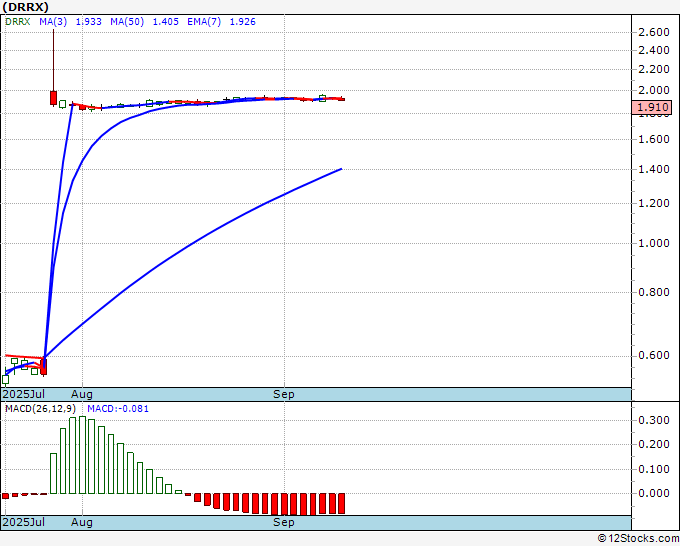Click the DRRX ticker title
The image size is (680, 546).
[26, 7]
